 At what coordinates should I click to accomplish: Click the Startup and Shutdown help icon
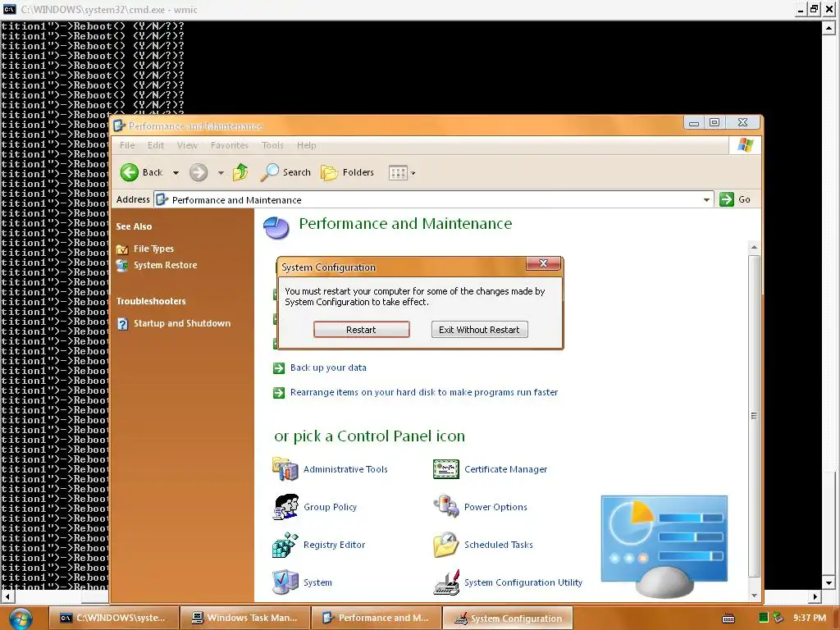click(123, 323)
